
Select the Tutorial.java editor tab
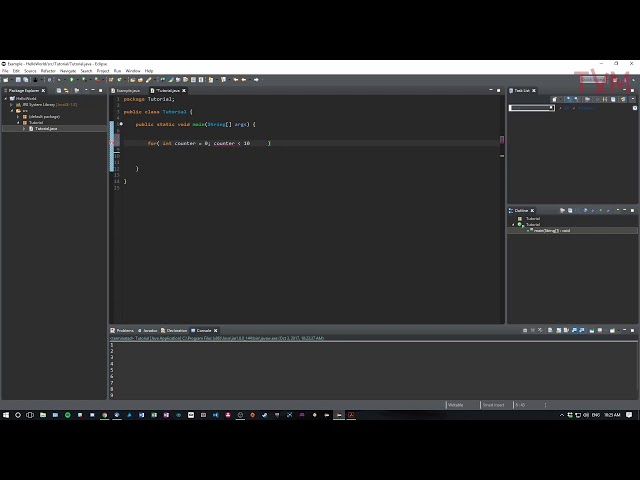pos(166,91)
